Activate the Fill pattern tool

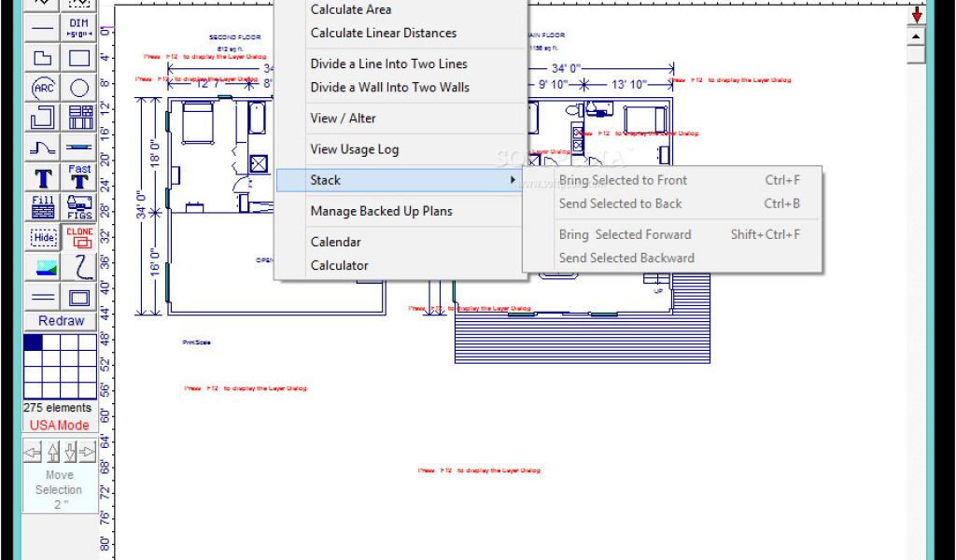[x=43, y=207]
